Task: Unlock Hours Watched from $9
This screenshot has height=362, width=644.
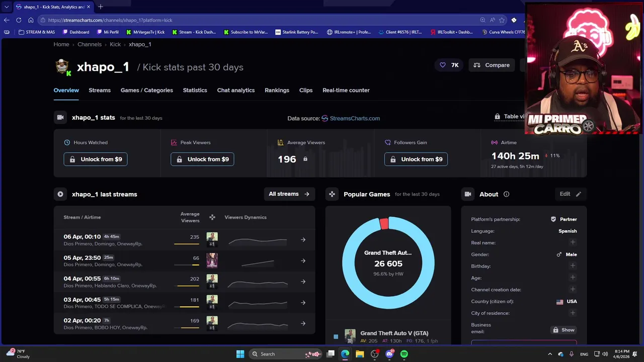Action: (96, 159)
